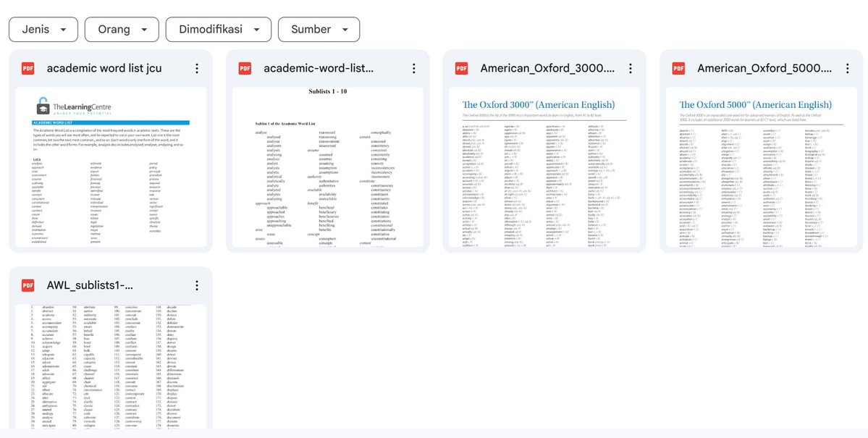Click PDF icon of academic word list jcu
The width and height of the screenshot is (868, 438).
tap(28, 69)
